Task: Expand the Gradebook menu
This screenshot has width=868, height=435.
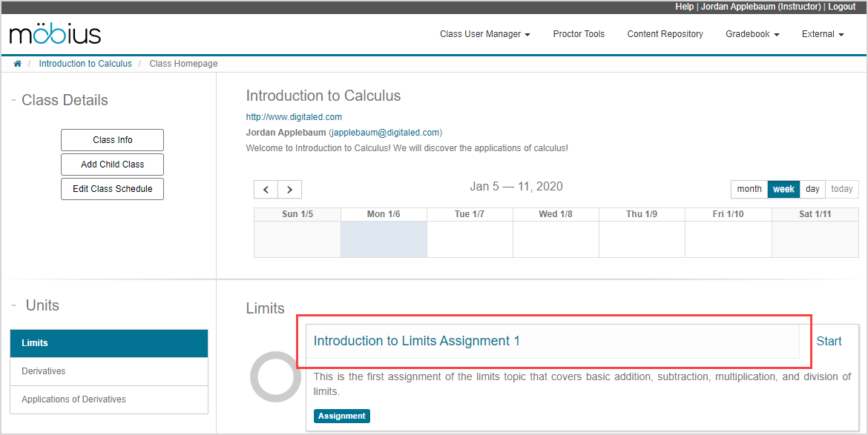Action: pyautogui.click(x=752, y=34)
